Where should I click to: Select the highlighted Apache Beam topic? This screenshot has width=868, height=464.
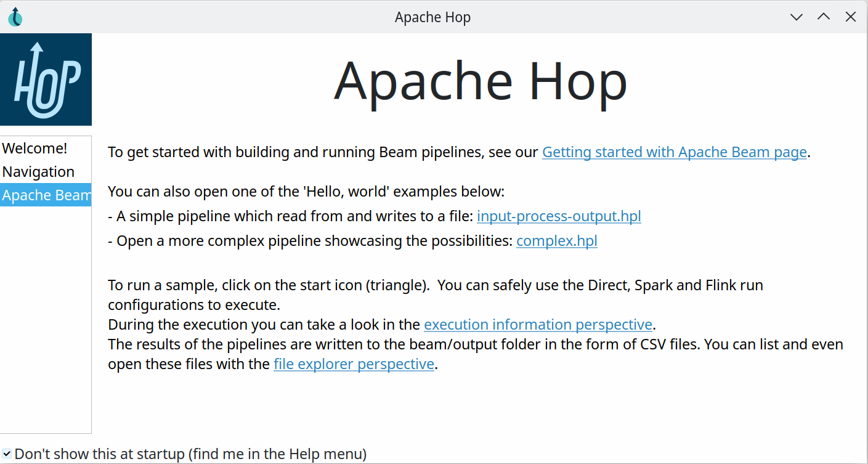coord(46,195)
